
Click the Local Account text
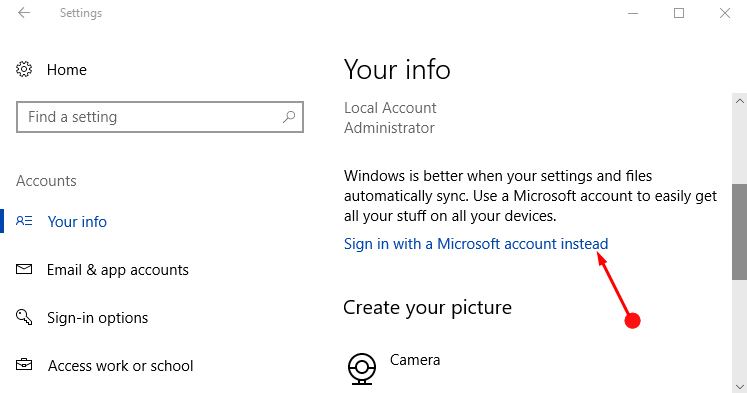pos(390,108)
